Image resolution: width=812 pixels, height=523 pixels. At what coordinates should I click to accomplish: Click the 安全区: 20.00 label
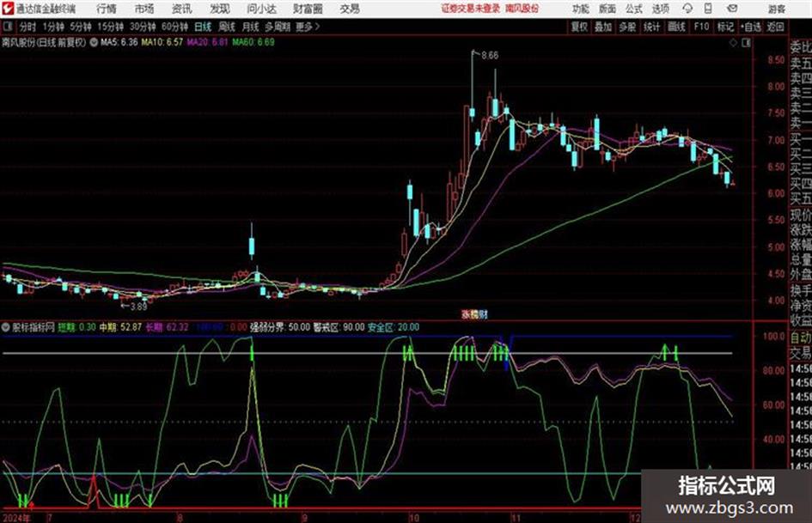(394, 327)
